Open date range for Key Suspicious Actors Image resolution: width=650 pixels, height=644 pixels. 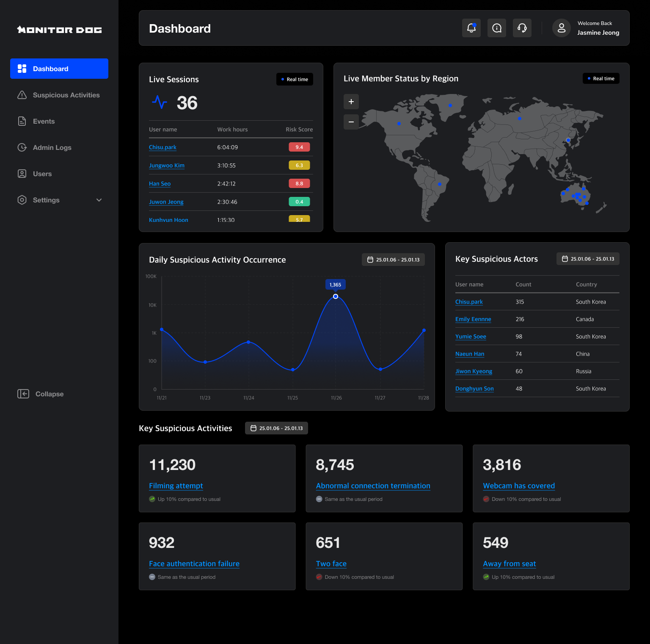coord(588,259)
